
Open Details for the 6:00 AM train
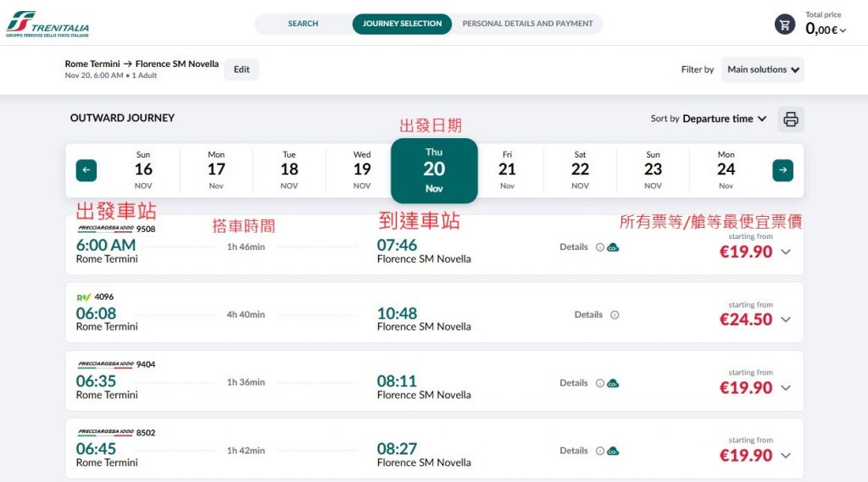(574, 247)
